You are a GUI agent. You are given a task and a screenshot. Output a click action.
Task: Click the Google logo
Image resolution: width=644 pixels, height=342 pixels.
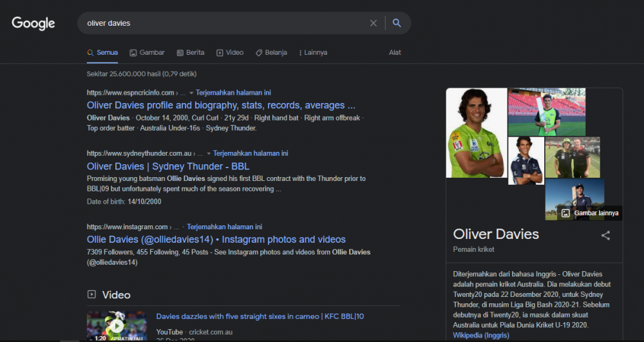[33, 23]
